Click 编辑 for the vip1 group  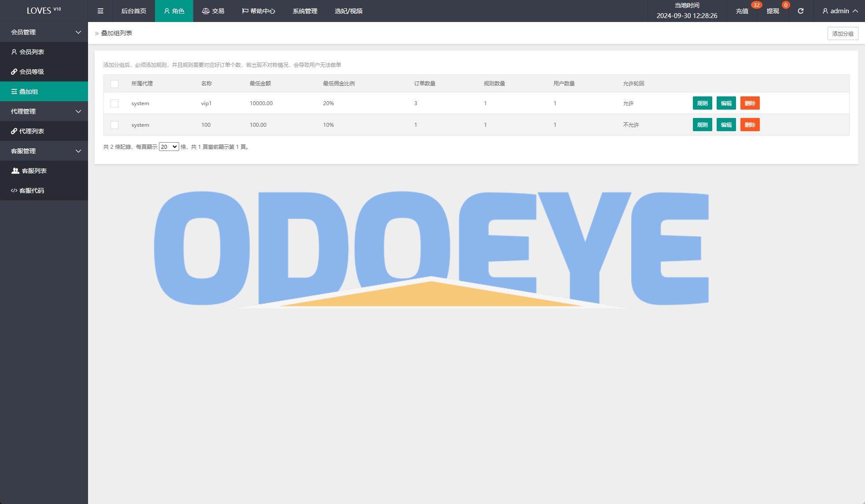coord(726,103)
